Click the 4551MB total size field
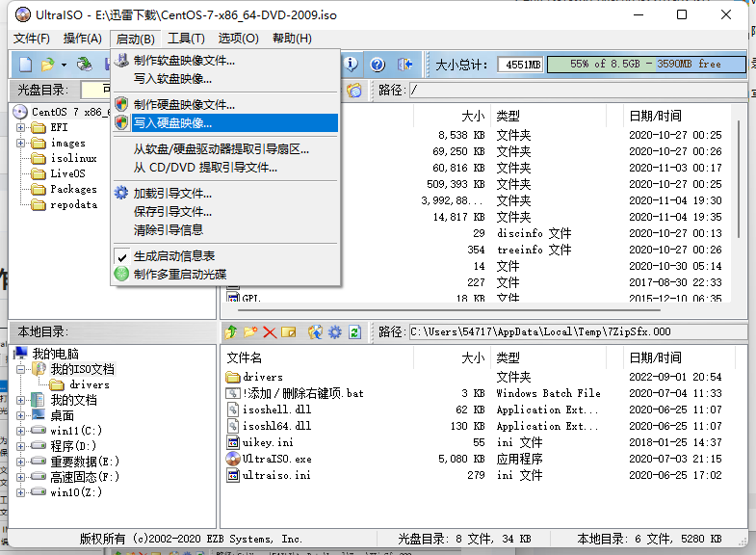 (x=520, y=65)
